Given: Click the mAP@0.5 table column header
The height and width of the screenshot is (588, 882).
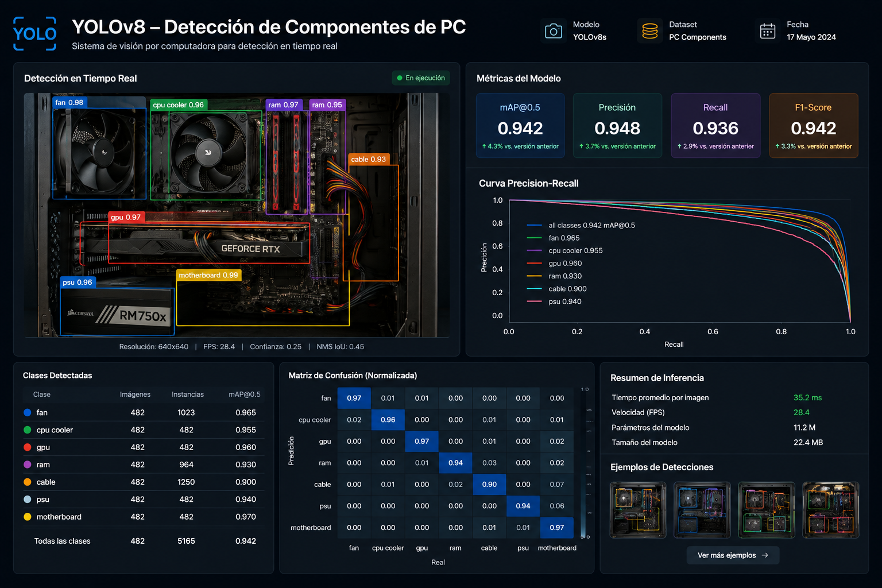Looking at the screenshot, I should click(x=245, y=394).
